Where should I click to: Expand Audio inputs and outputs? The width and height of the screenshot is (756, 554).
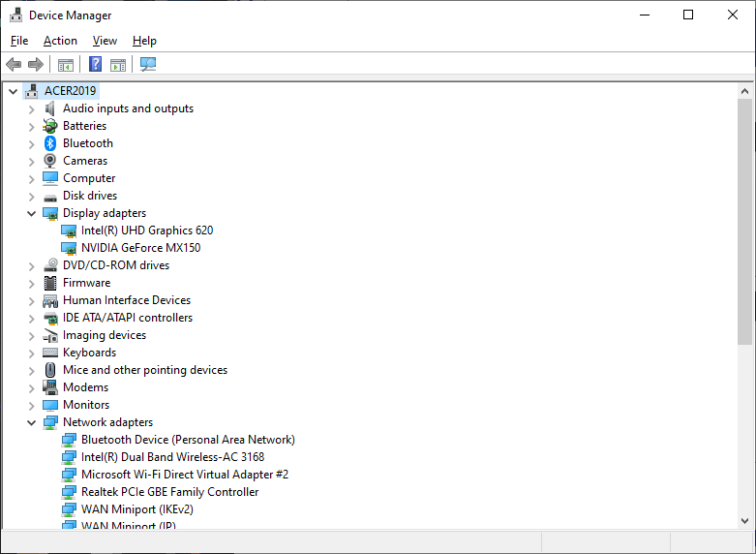tap(31, 109)
